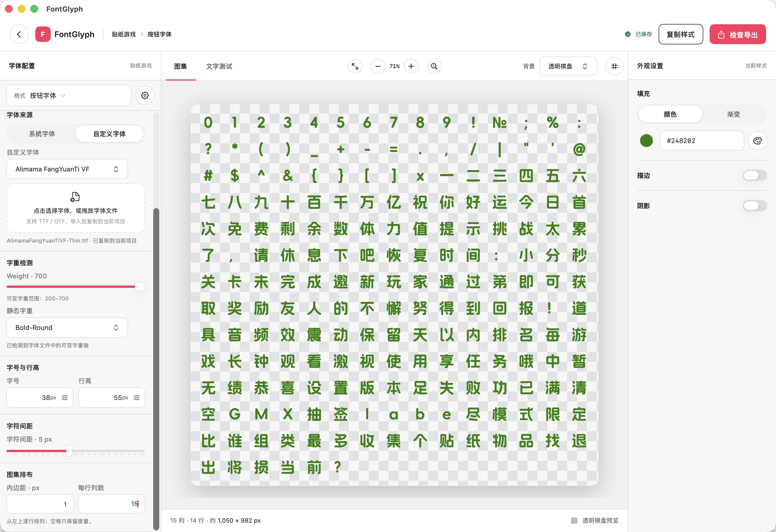Screen dimensions: 776x532
Task: Click the green fill color swatch
Action: (646, 141)
